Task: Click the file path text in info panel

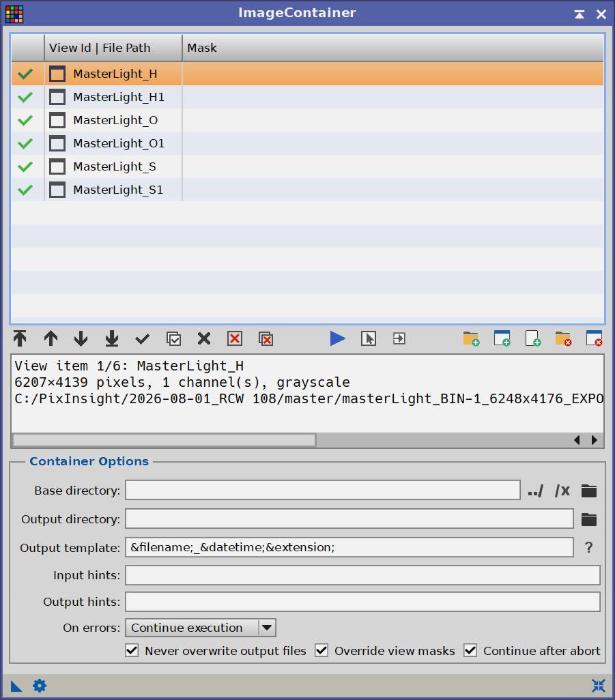Action: click(309, 398)
